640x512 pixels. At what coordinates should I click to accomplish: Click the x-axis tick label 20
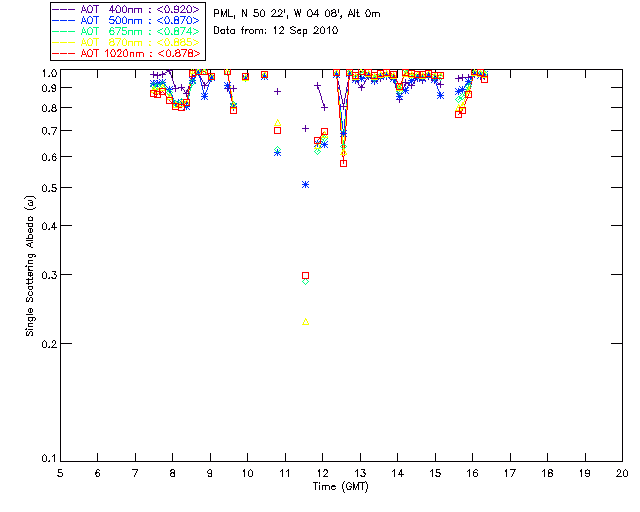(x=621, y=472)
